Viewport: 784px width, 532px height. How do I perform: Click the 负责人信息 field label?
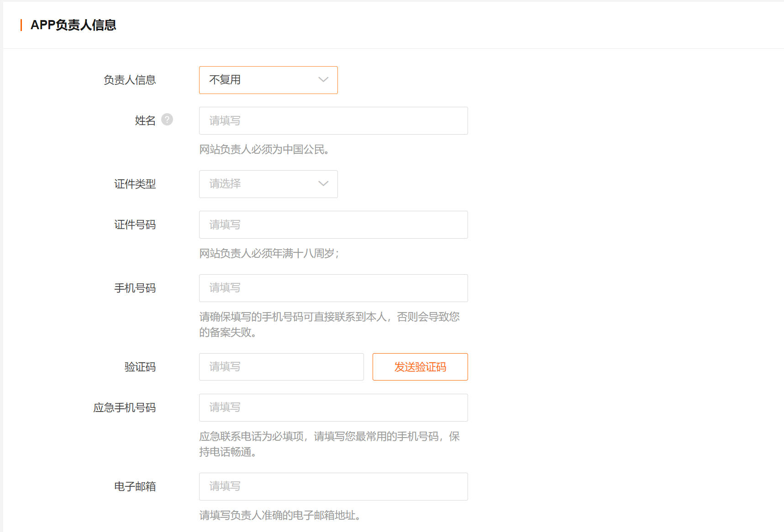[x=130, y=80]
